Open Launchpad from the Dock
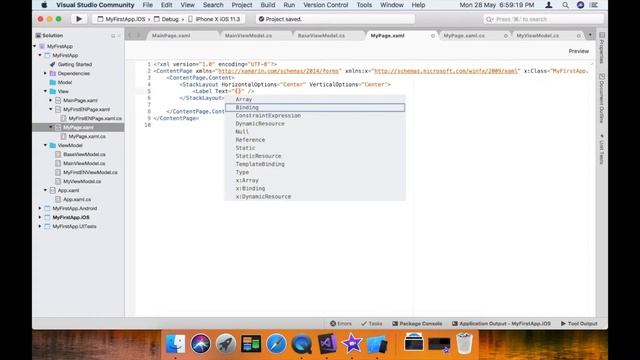The image size is (640, 360). click(x=226, y=344)
